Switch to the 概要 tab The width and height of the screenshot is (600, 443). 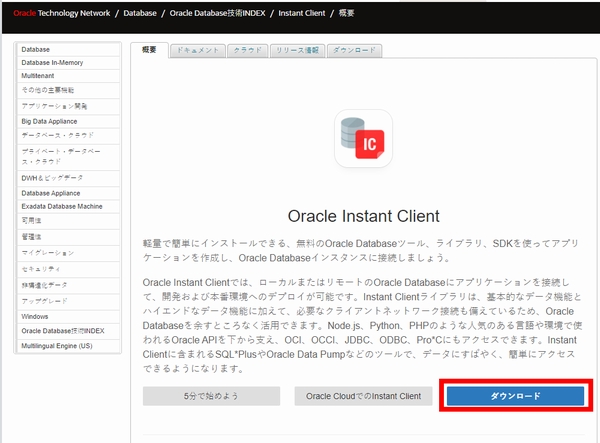coord(149,50)
